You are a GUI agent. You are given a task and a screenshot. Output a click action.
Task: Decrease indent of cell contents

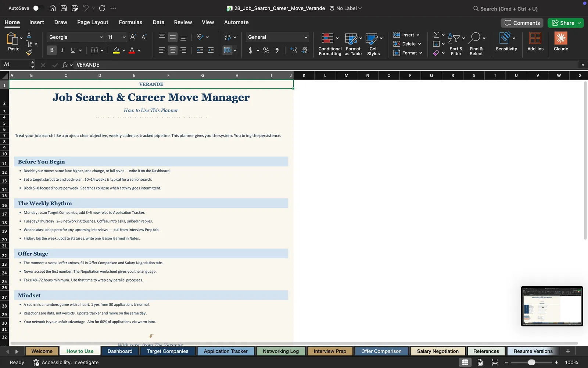coord(200,50)
